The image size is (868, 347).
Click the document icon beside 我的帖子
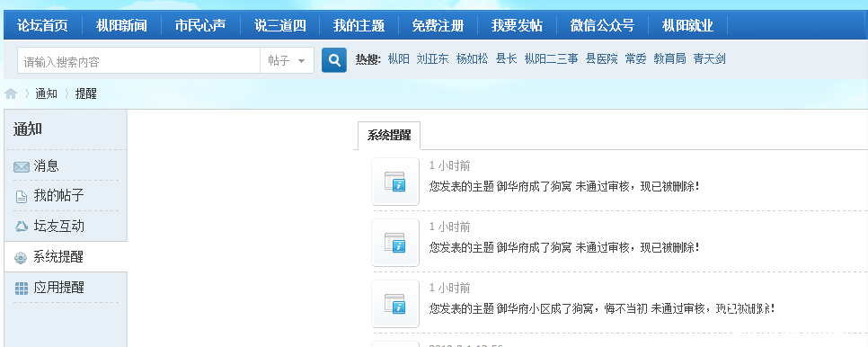coord(21,197)
